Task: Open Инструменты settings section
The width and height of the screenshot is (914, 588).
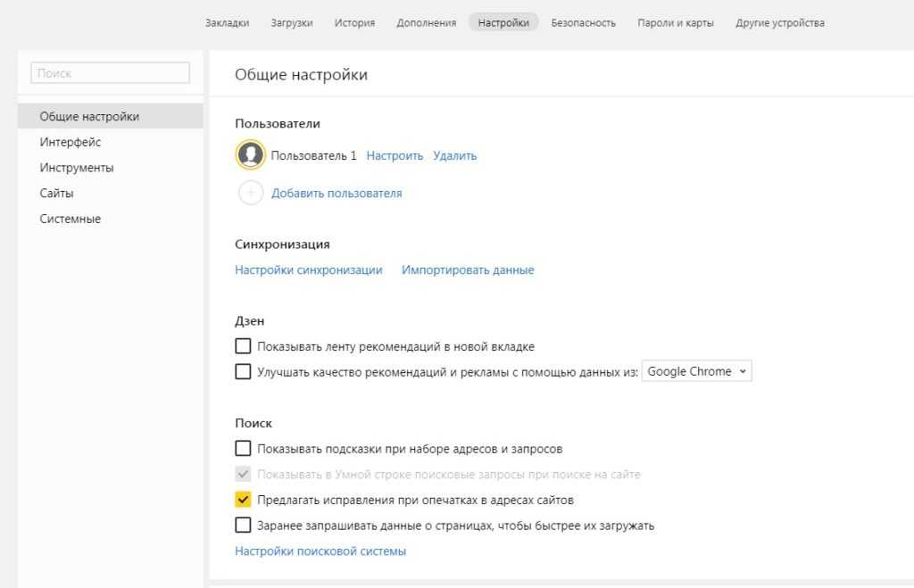Action: pyautogui.click(x=77, y=168)
